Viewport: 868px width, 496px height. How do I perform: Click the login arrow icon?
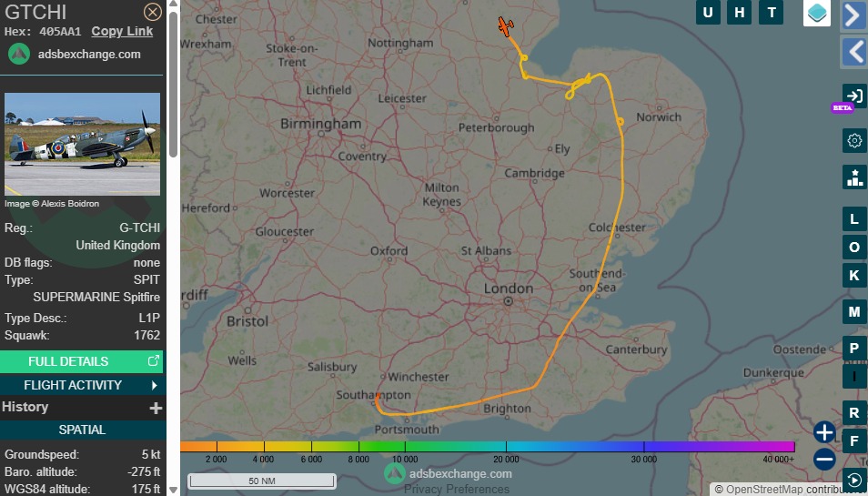(x=854, y=96)
